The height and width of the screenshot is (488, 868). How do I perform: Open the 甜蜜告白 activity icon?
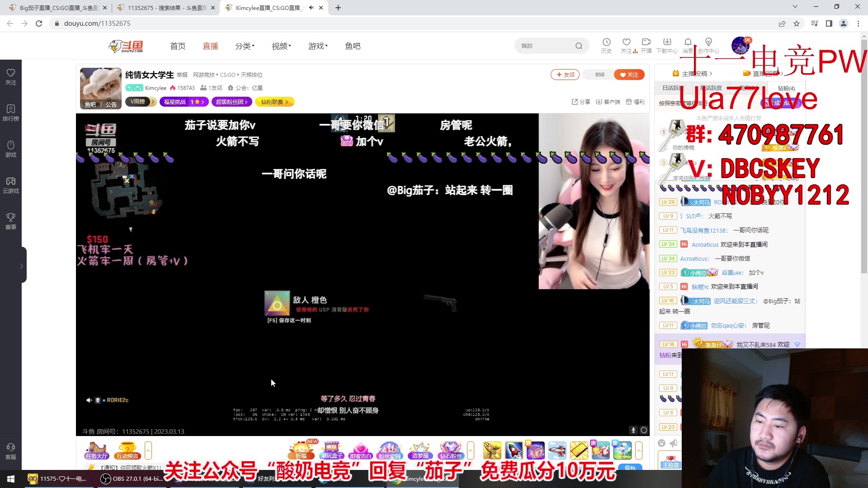tap(360, 450)
